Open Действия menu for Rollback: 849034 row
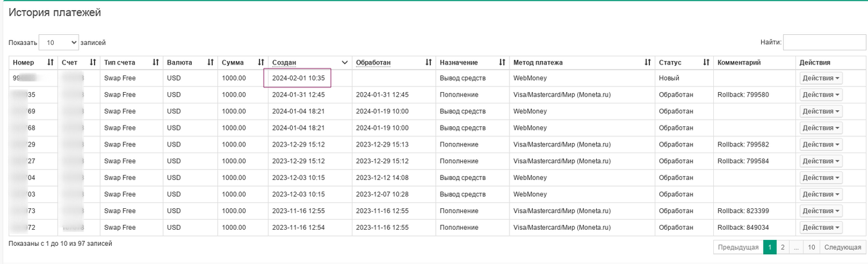 pos(821,228)
